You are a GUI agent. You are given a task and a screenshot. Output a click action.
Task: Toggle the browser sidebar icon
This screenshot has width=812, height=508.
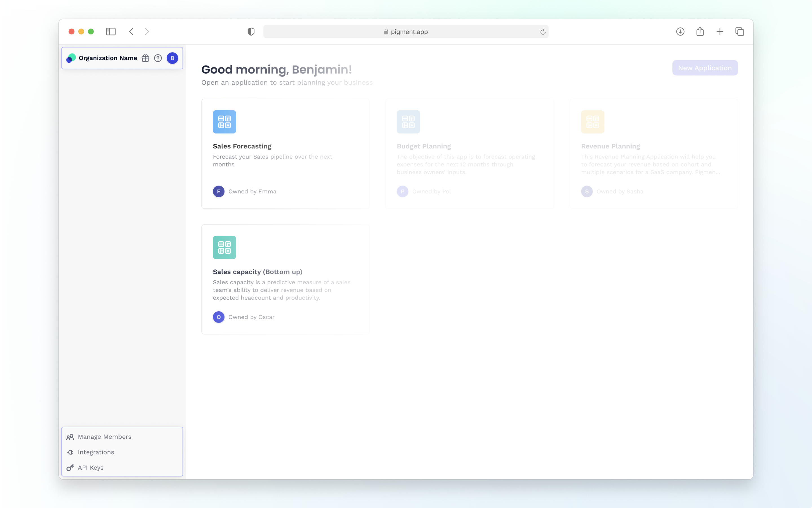111,32
